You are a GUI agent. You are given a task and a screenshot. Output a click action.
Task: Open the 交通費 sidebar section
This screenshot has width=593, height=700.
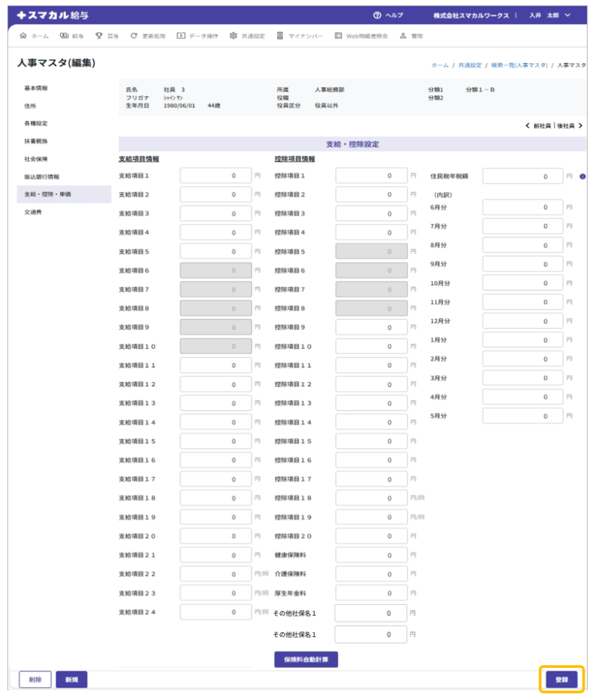pyautogui.click(x=33, y=212)
